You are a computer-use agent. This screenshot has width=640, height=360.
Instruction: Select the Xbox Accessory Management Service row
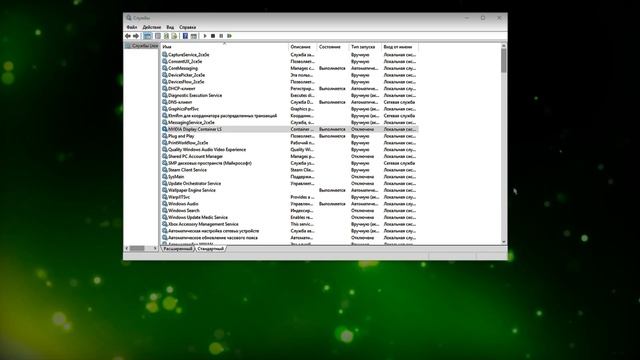[x=290, y=224]
